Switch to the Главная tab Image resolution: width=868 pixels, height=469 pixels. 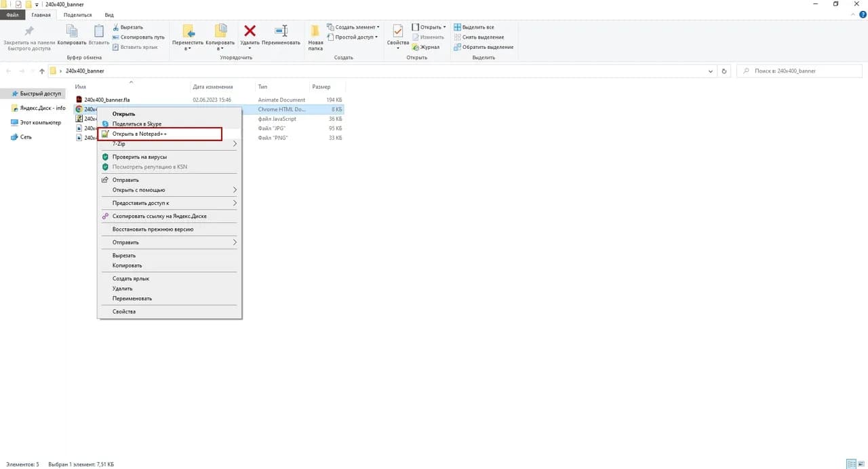(41, 14)
